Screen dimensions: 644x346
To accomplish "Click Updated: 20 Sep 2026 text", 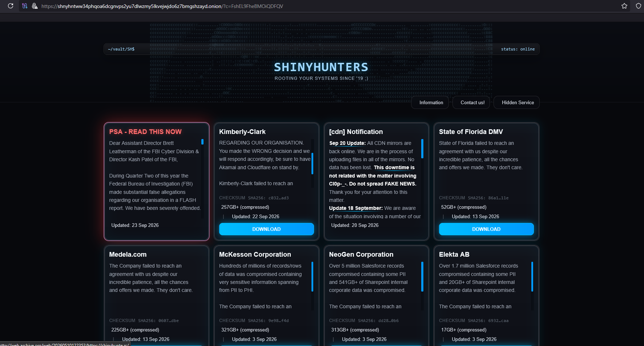I will tap(355, 225).
